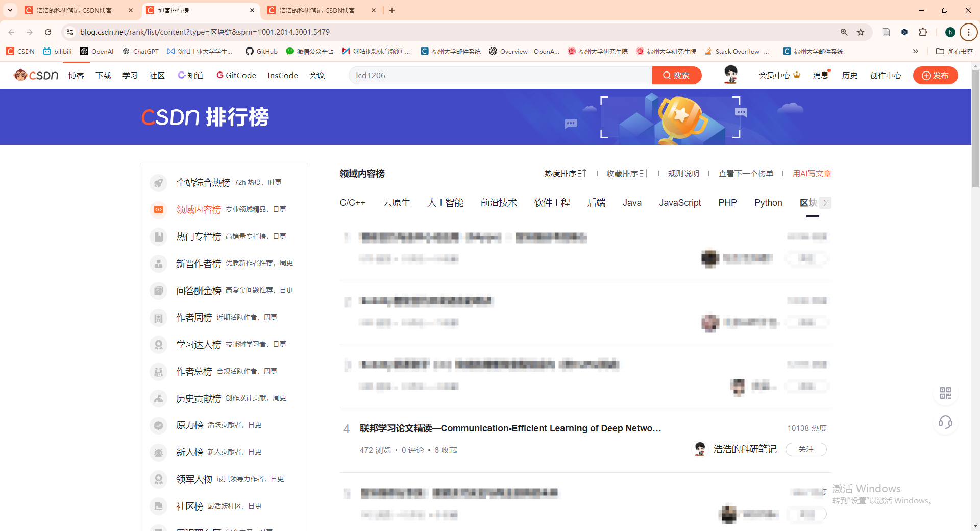The height and width of the screenshot is (531, 980).
Task: Open 所有书签 bookmarks folder
Action: click(x=954, y=51)
